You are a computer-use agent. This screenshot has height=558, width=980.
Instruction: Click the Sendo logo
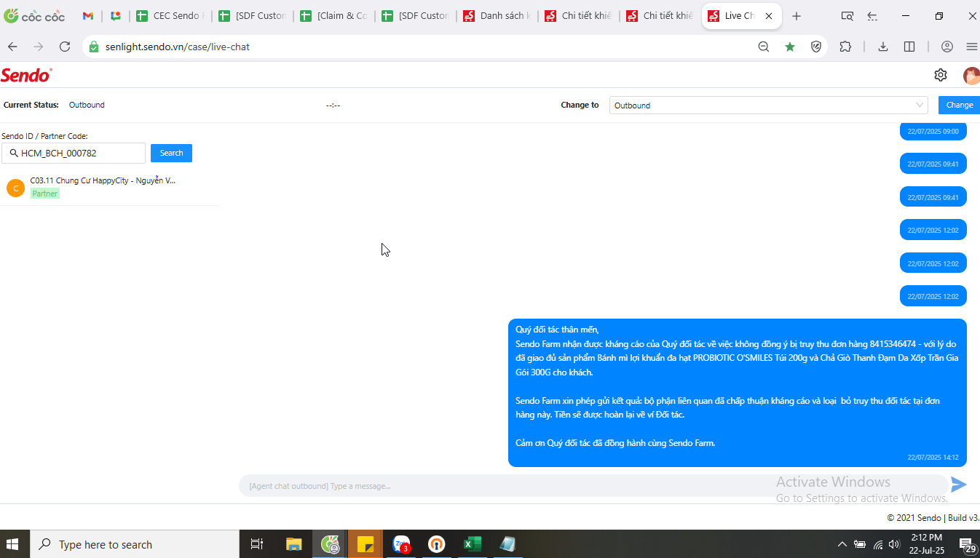click(x=26, y=75)
